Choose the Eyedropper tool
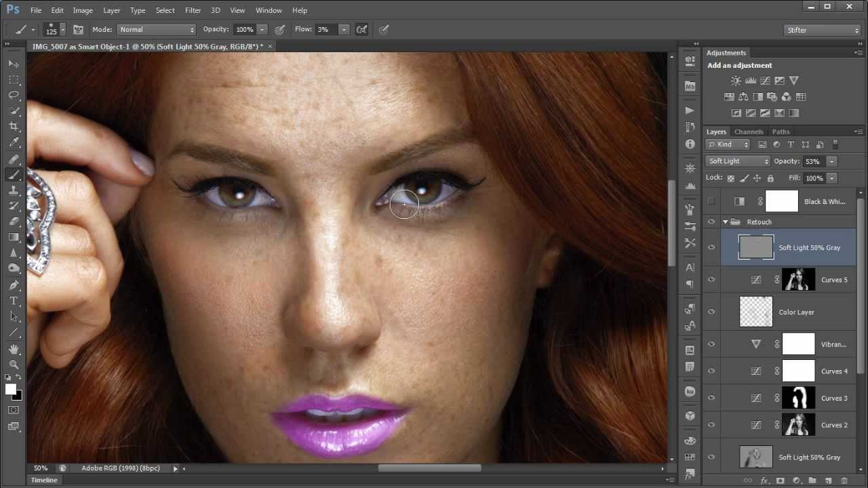The image size is (868, 488). coord(14,142)
